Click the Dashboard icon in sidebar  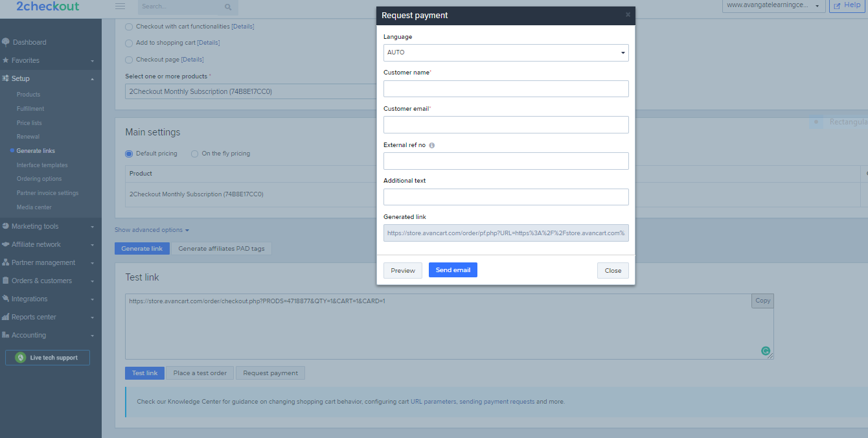pos(6,42)
